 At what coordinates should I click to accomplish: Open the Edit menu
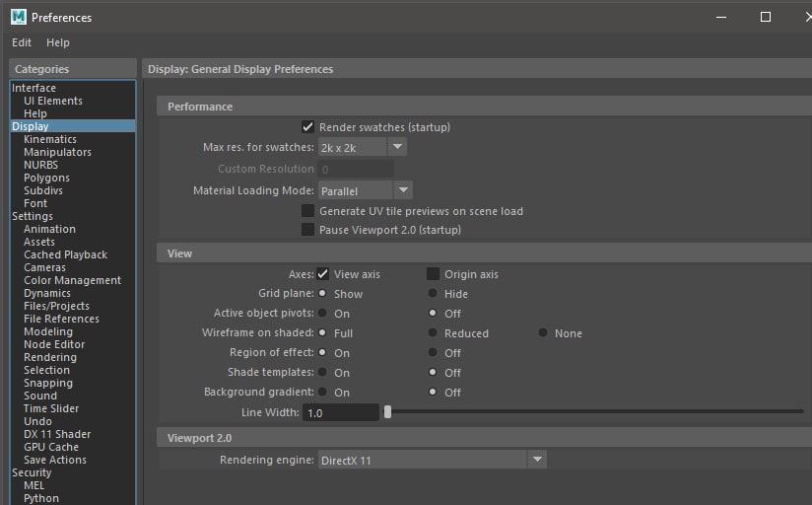pos(22,42)
